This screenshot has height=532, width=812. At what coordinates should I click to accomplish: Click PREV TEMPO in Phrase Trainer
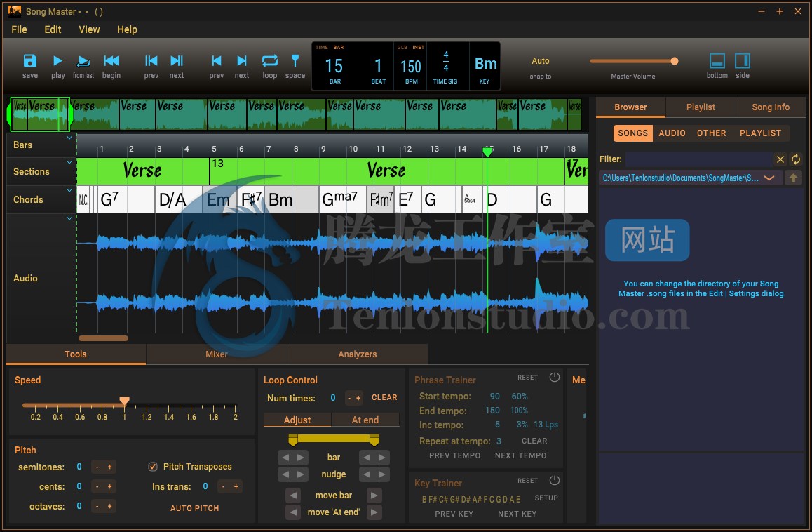tap(454, 455)
